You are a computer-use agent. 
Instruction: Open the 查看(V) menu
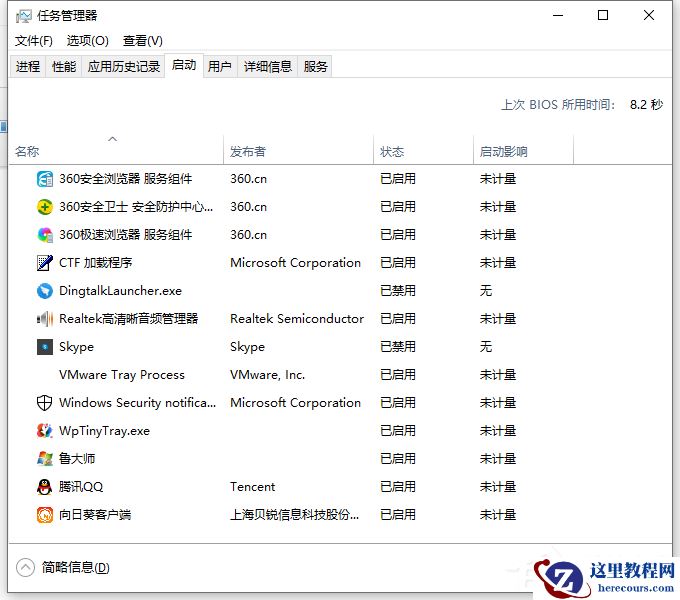point(143,41)
